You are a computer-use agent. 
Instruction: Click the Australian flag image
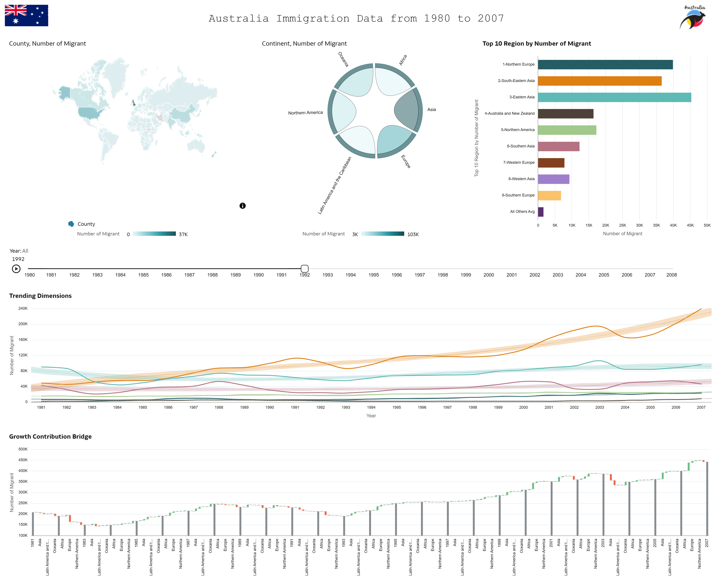(x=26, y=15)
